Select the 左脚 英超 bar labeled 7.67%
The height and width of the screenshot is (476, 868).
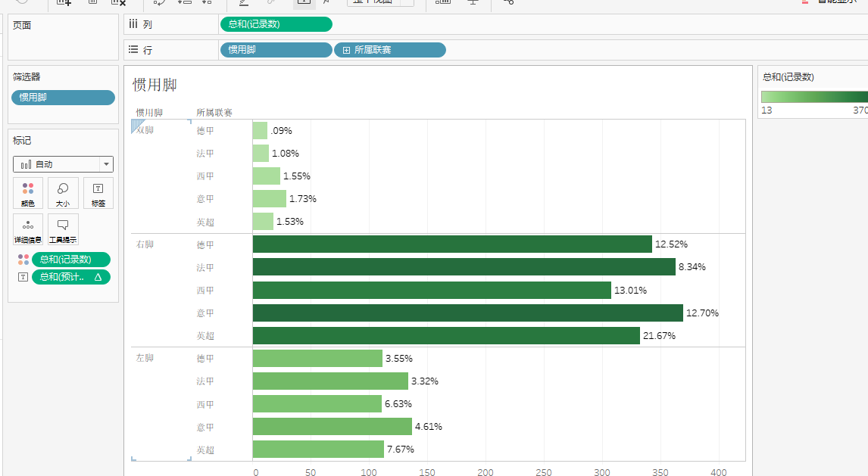pos(318,449)
